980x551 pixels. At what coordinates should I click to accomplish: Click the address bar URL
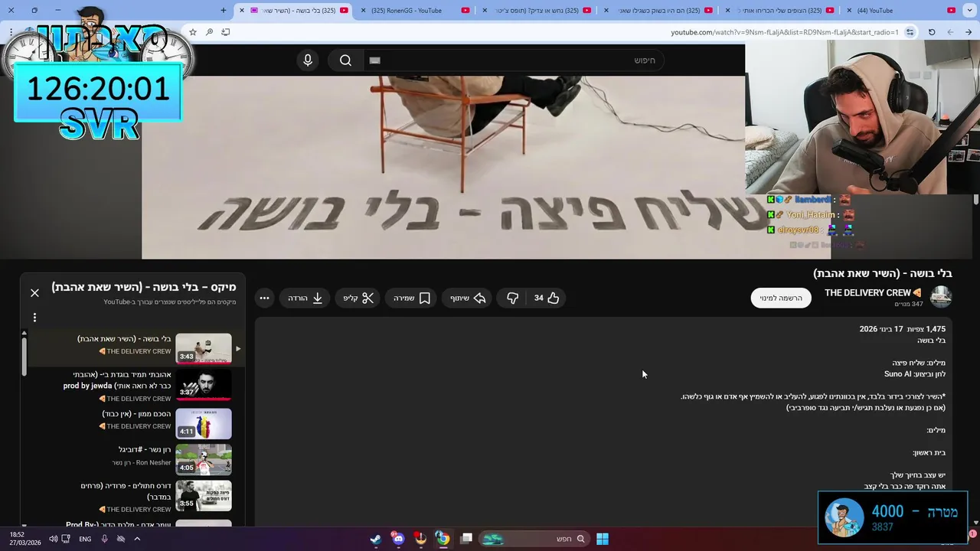tap(785, 32)
